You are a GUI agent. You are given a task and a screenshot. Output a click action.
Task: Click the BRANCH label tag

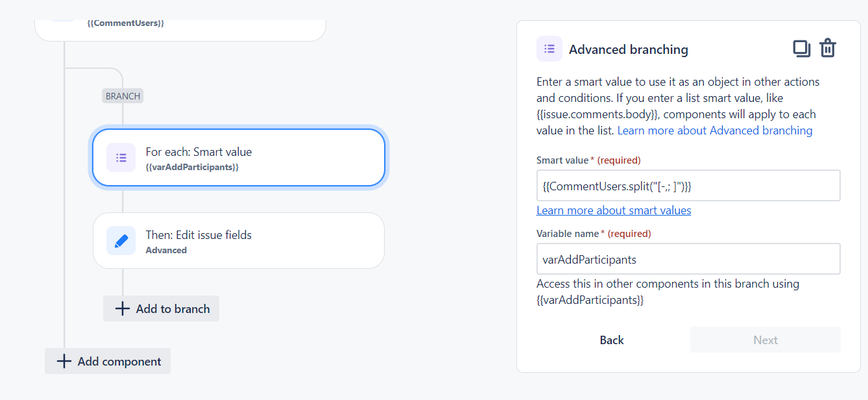(x=123, y=96)
